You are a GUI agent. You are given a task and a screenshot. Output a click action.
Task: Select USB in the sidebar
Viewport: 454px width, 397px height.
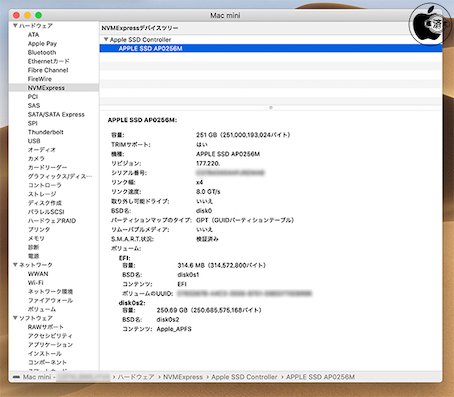pos(34,141)
